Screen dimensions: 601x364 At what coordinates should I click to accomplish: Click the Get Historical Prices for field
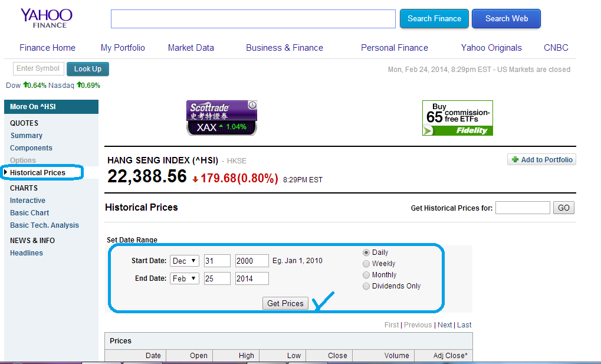point(523,208)
